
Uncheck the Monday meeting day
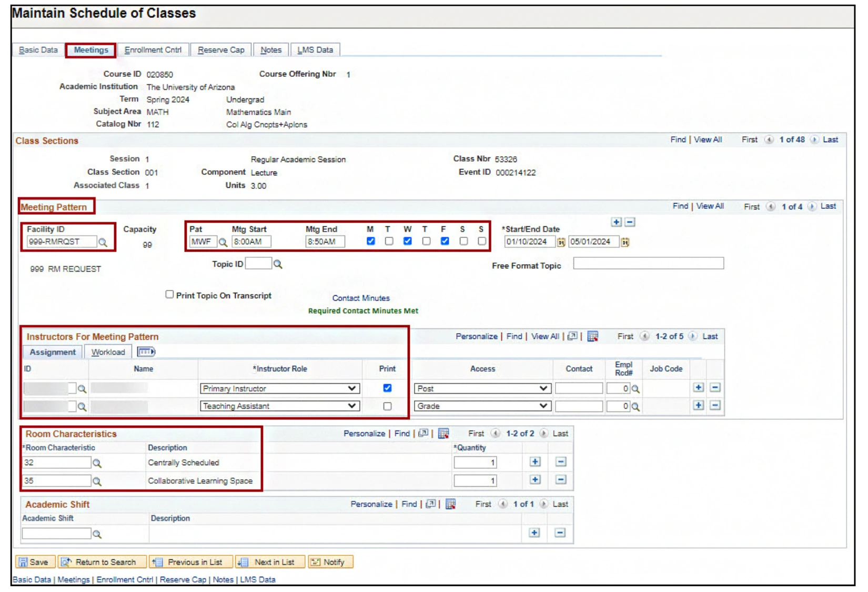tap(371, 241)
